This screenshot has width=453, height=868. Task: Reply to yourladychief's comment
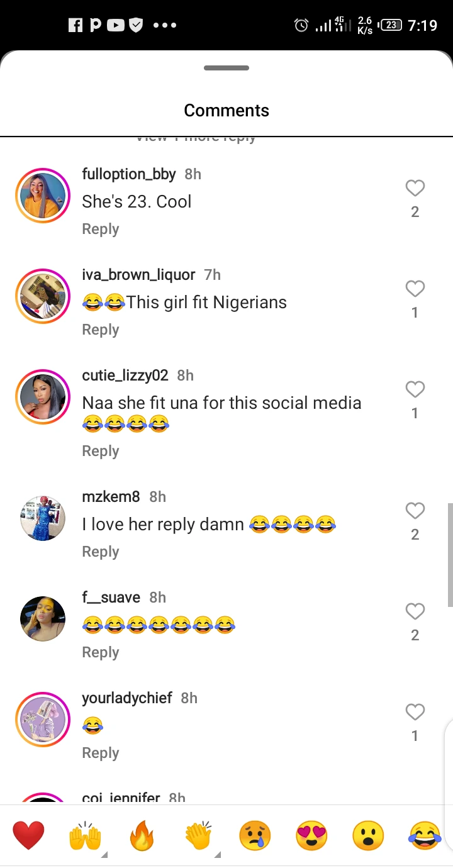[x=100, y=753]
